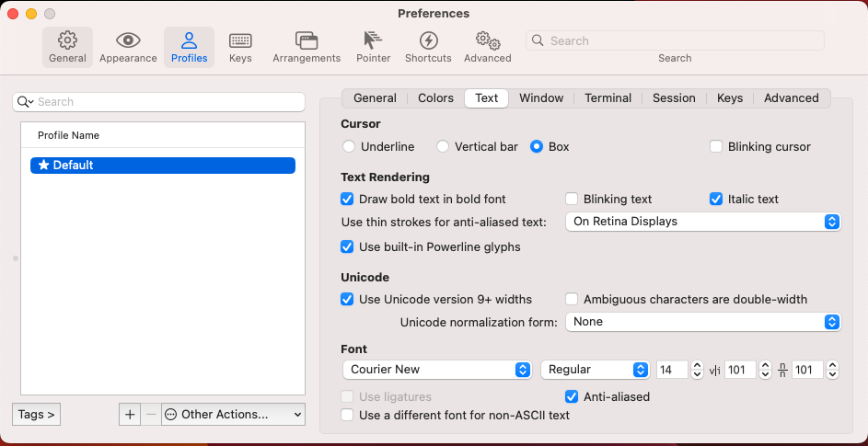The image size is (868, 446).
Task: Open Advanced preferences gears icon
Action: 488,40
